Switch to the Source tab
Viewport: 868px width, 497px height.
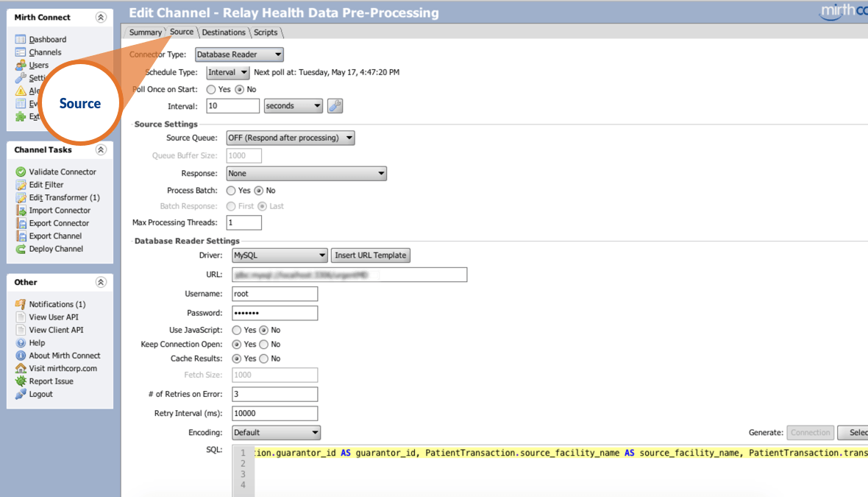182,32
